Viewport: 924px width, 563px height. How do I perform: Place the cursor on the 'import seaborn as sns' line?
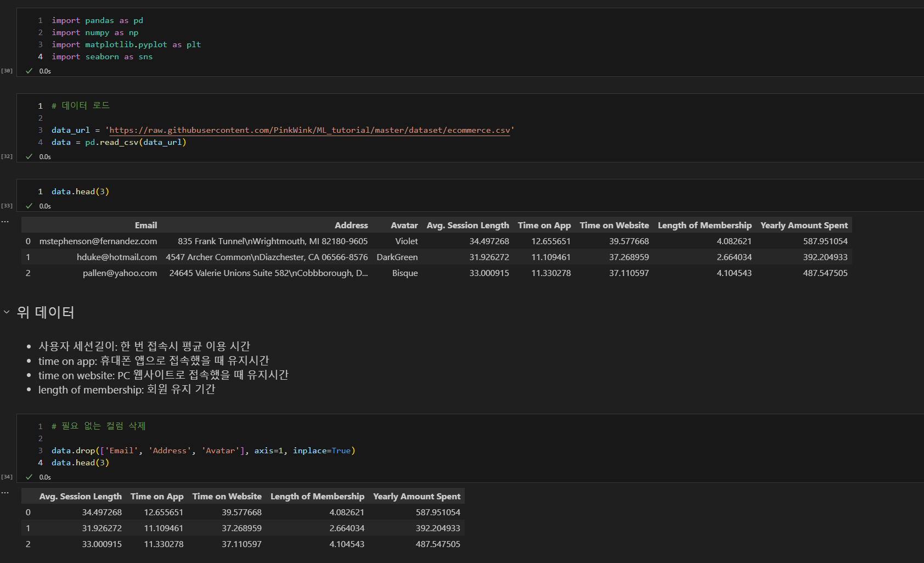102,57
